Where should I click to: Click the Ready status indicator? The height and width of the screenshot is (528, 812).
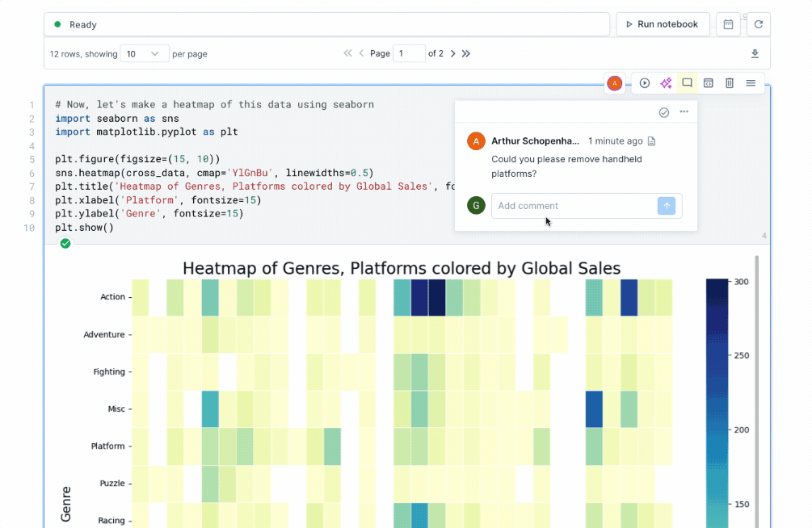point(76,24)
